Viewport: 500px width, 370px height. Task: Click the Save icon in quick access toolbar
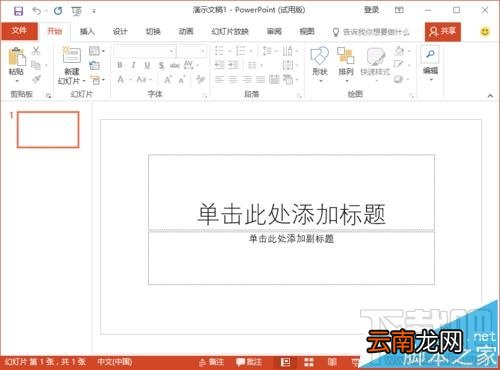(18, 11)
